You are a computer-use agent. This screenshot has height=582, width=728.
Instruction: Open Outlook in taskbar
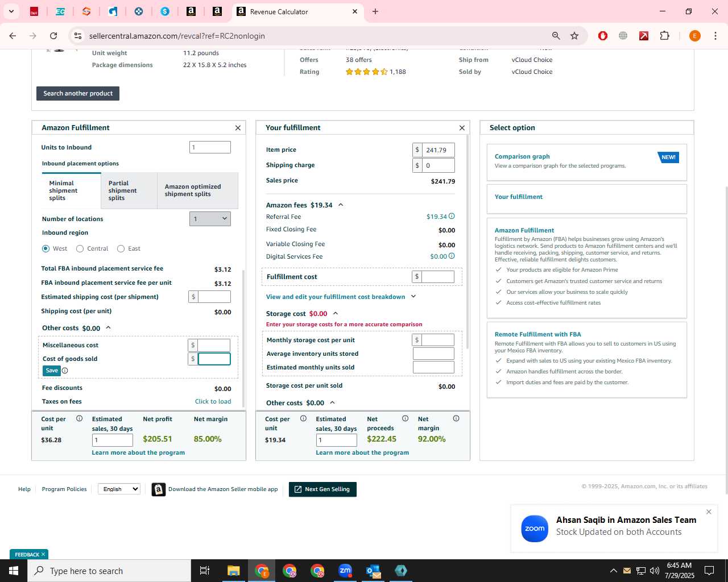pos(373,571)
